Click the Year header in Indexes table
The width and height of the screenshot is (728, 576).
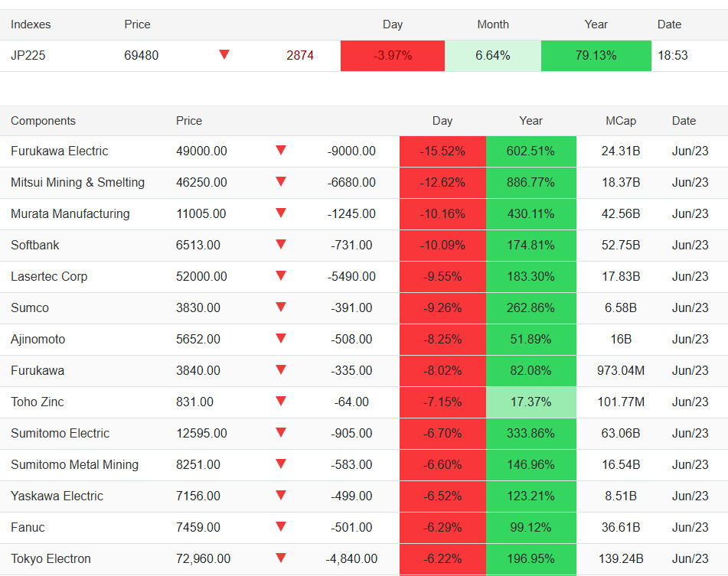(596, 24)
